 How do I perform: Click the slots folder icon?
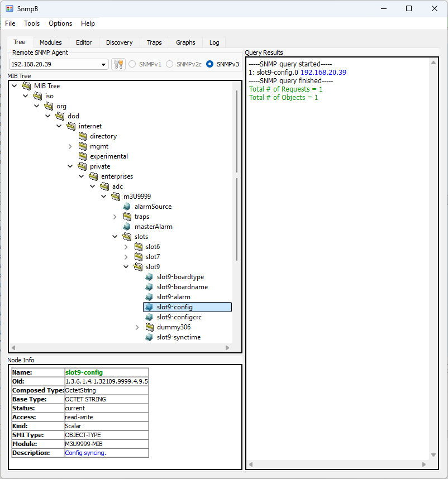pyautogui.click(x=127, y=237)
